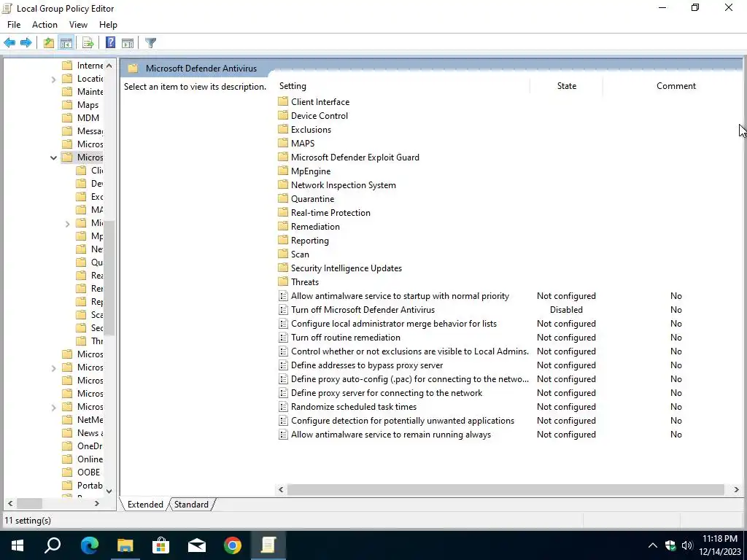
Task: Launch Microsoft Edge from taskbar
Action: click(89, 545)
